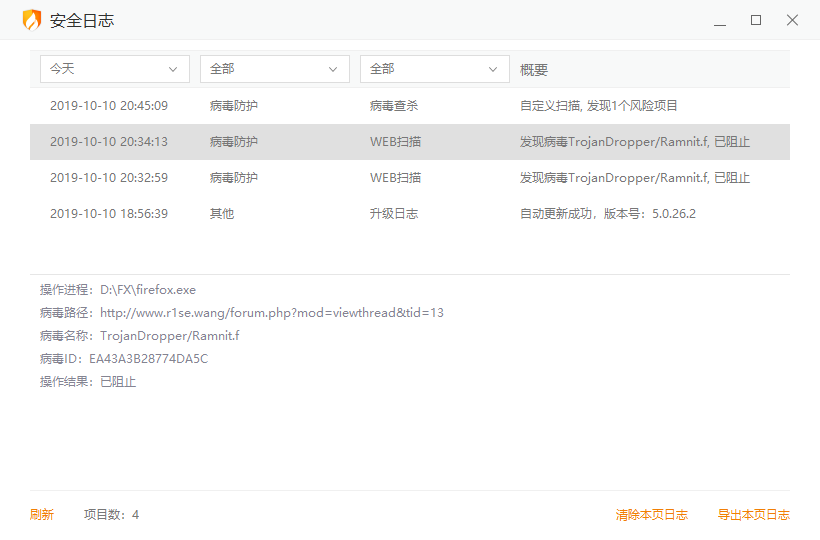Click 自定义扫描, 发现1个风险项目 summary text

(x=598, y=106)
